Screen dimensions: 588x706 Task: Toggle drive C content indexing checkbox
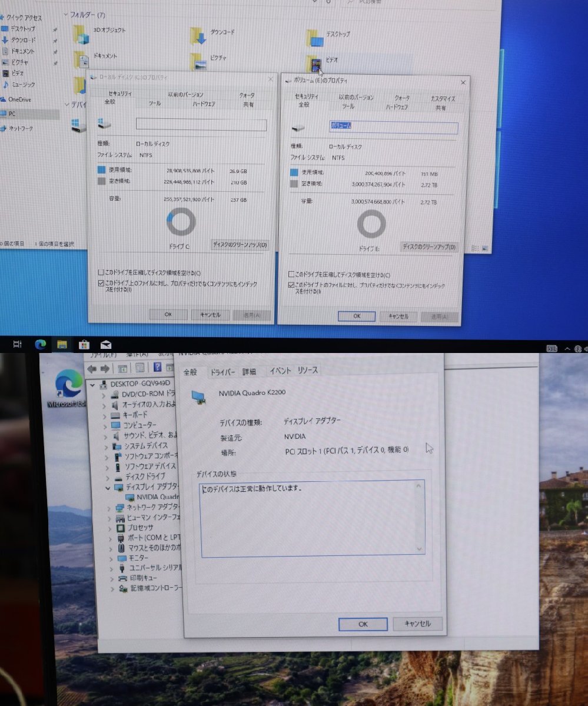[101, 283]
